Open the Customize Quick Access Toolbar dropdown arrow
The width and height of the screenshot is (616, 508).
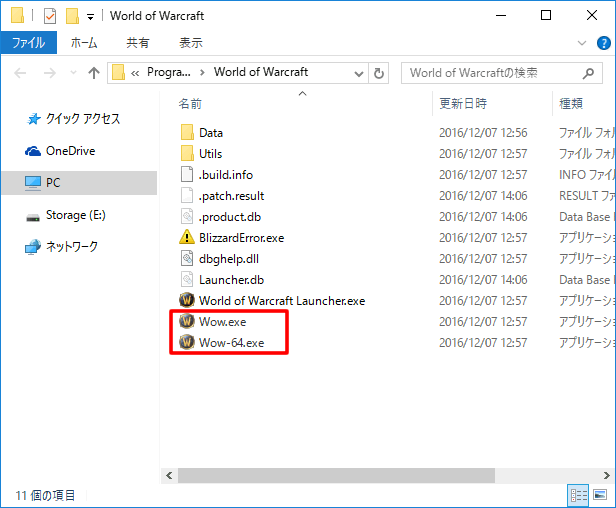tap(90, 17)
